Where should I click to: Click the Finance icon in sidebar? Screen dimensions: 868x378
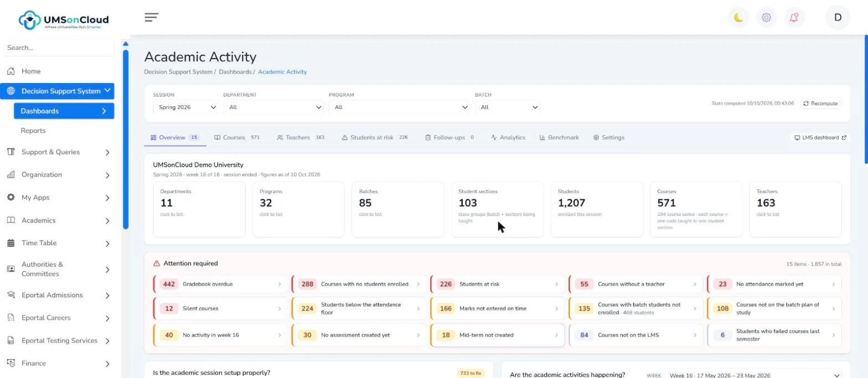pos(11,363)
